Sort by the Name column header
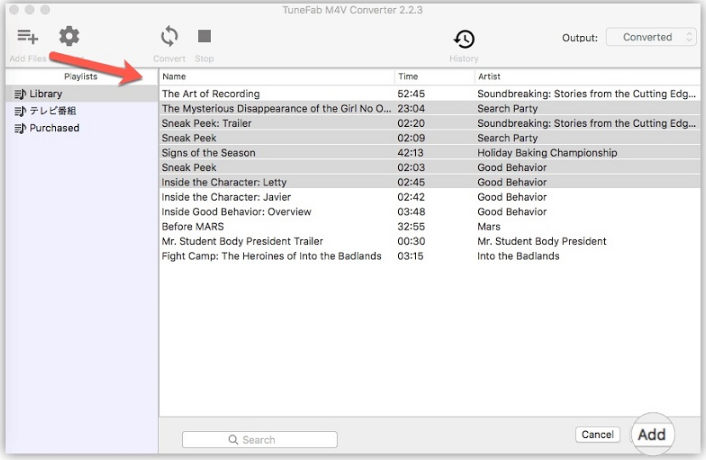 [x=277, y=77]
